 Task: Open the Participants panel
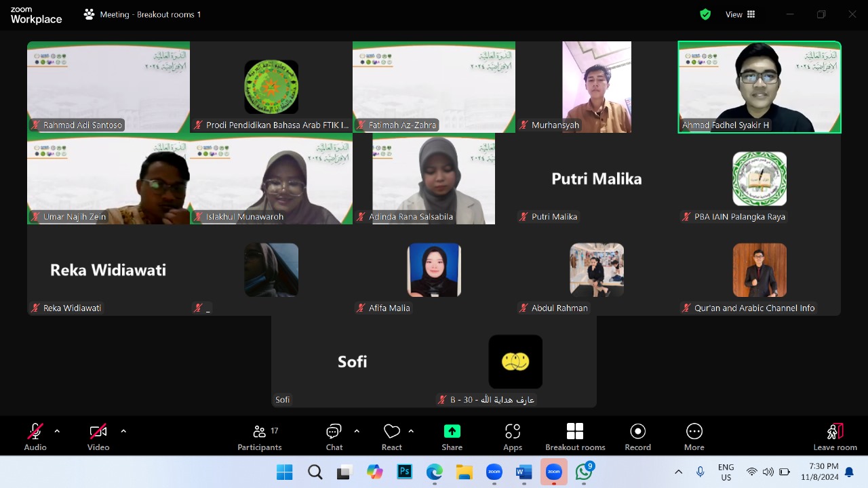[259, 436]
